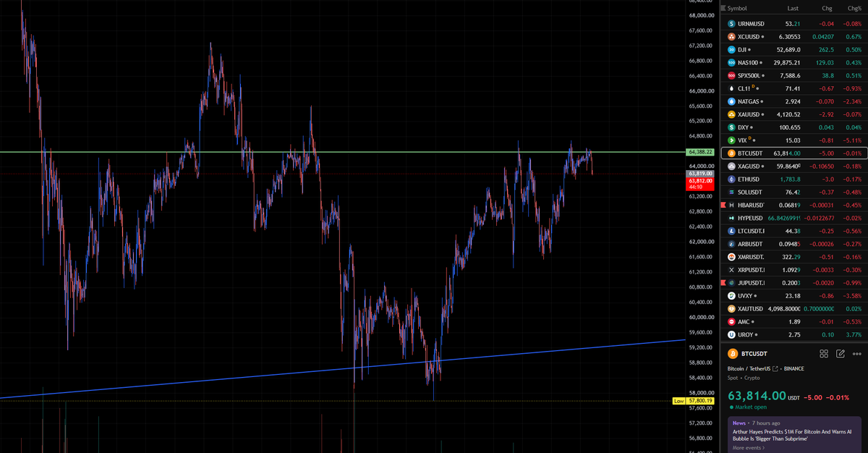
Task: Click the green 64,388.22 horizontal line price label
Action: point(701,152)
